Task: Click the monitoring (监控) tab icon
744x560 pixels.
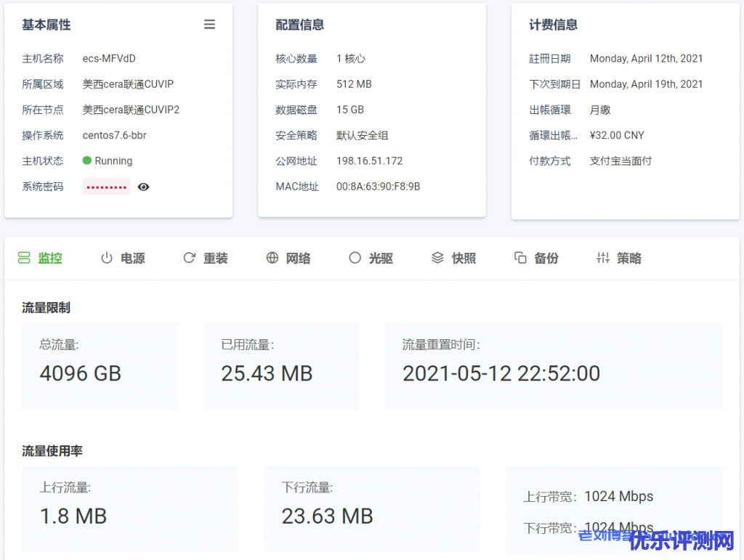Action: (24, 258)
